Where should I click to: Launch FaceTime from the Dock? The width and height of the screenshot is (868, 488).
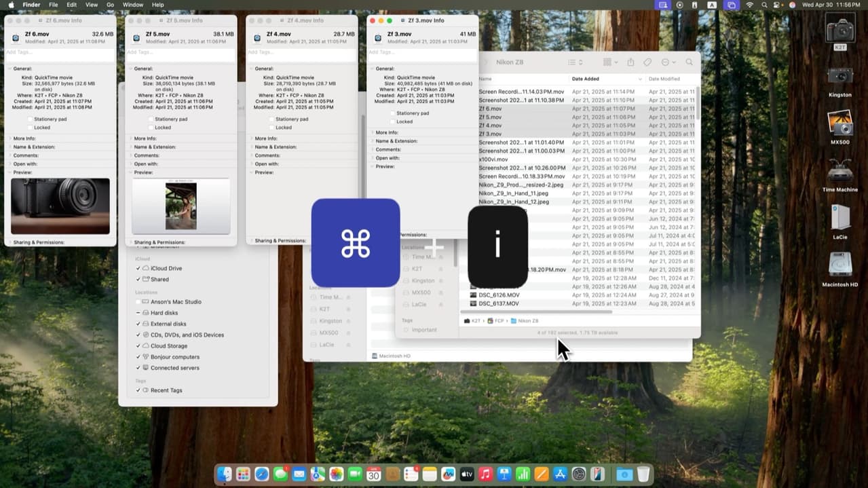(355, 474)
